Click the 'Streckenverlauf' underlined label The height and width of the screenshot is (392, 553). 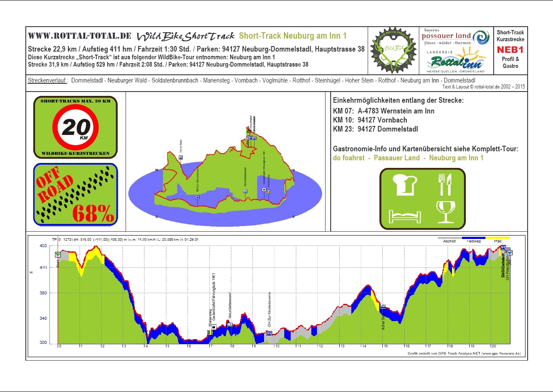47,80
